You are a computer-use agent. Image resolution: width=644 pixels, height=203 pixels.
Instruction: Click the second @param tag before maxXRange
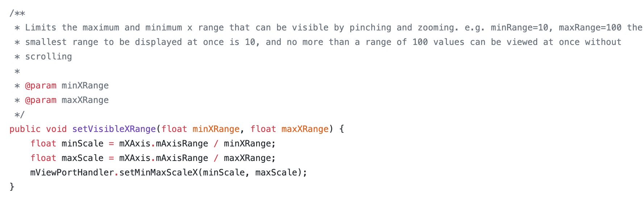point(41,100)
